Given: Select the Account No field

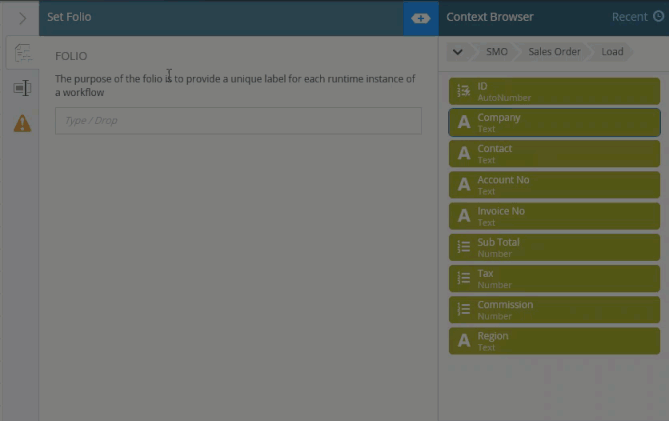Looking at the screenshot, I should pos(554,185).
